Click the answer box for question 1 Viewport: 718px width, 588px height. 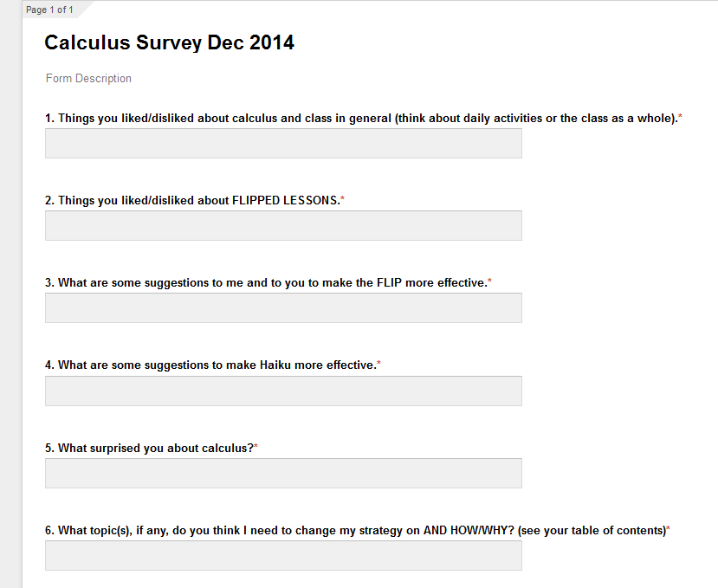click(x=283, y=144)
